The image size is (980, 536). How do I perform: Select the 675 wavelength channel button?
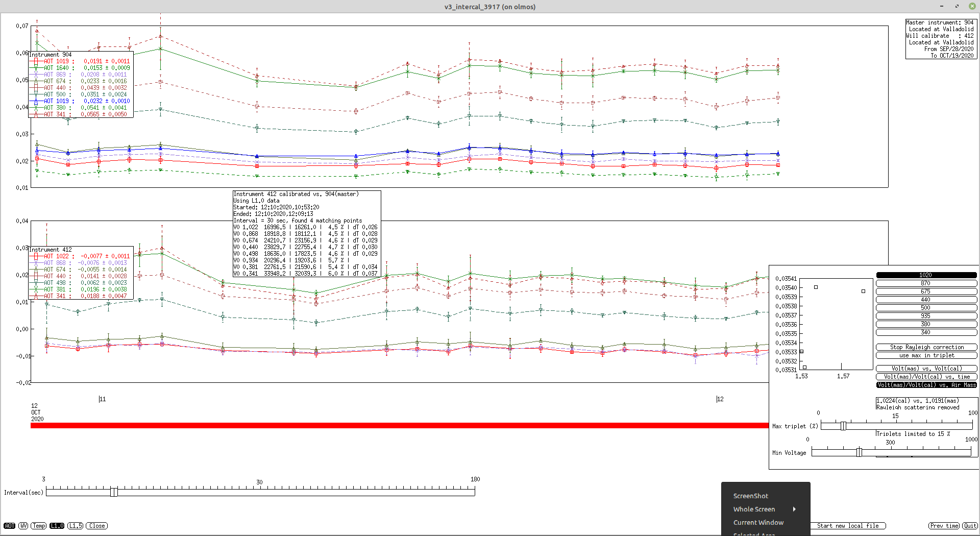coord(926,291)
